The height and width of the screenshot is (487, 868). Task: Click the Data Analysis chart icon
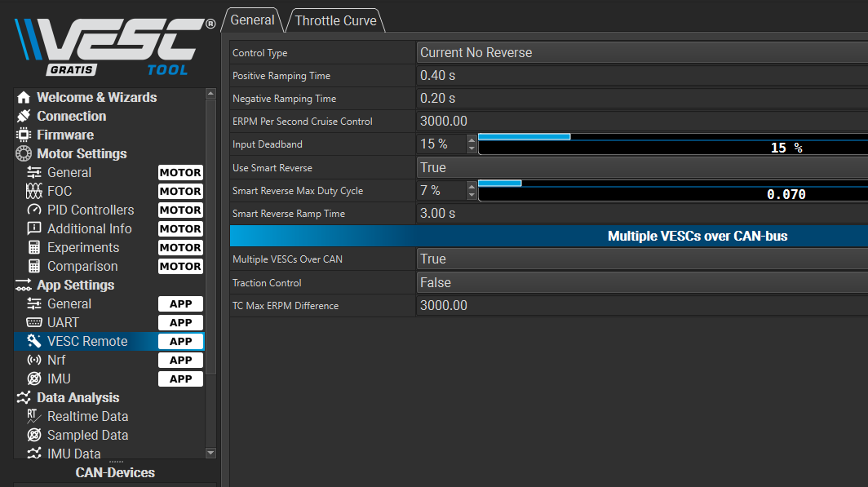pos(23,397)
